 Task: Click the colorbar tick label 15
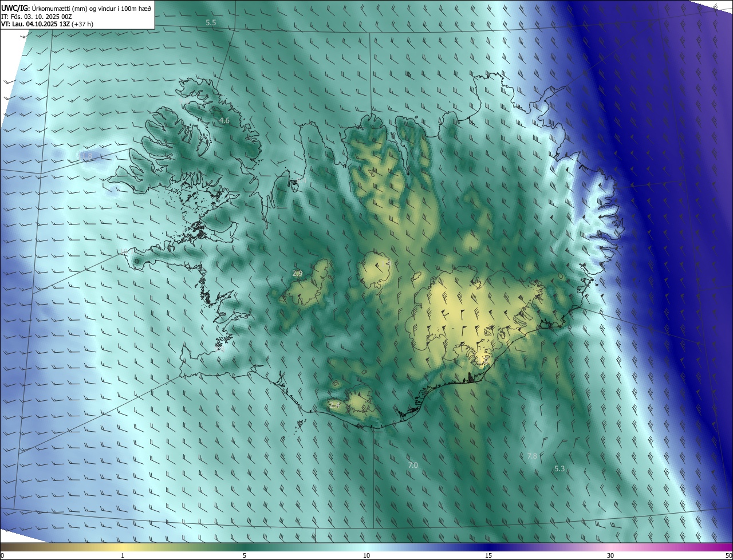(488, 556)
